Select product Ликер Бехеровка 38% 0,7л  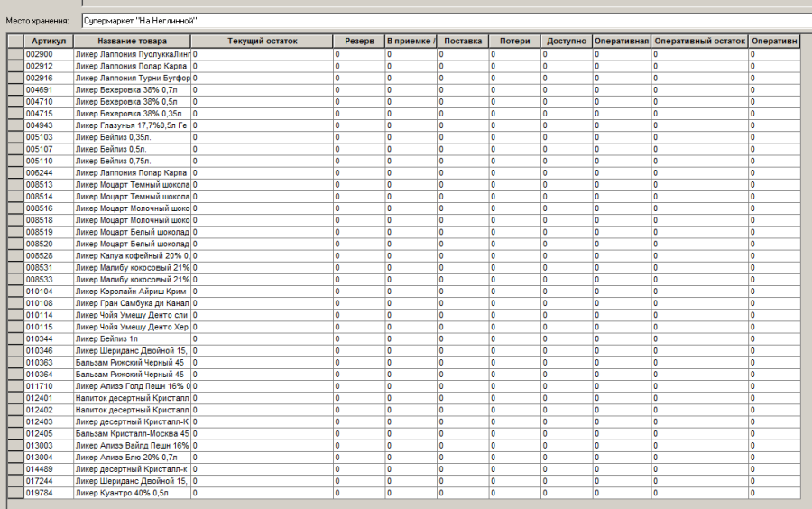[x=132, y=89]
